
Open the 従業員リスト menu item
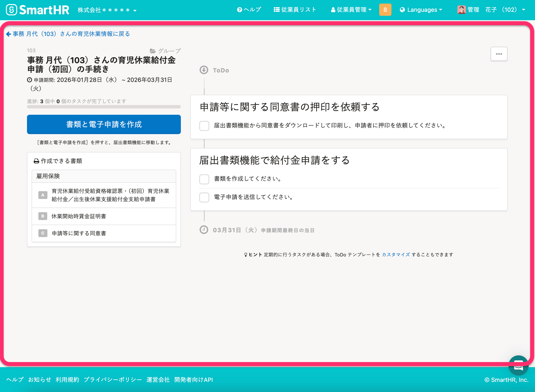[295, 10]
